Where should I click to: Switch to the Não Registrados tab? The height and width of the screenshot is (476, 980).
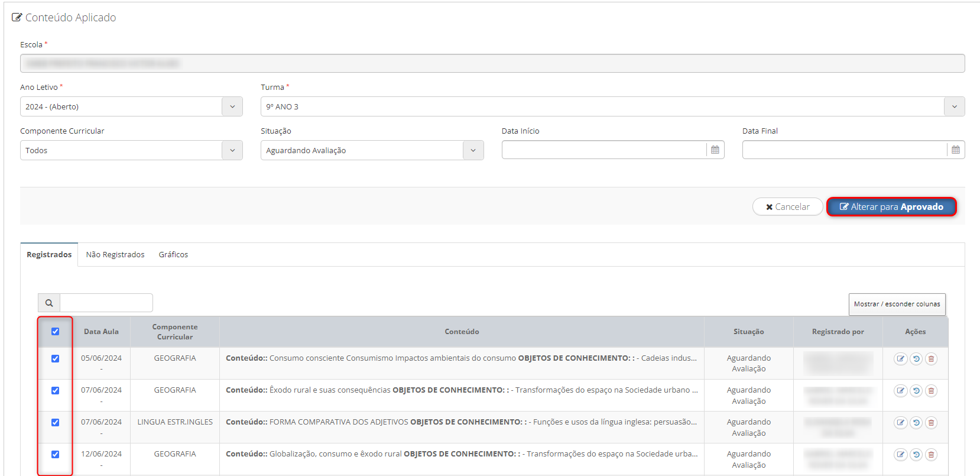click(x=115, y=255)
